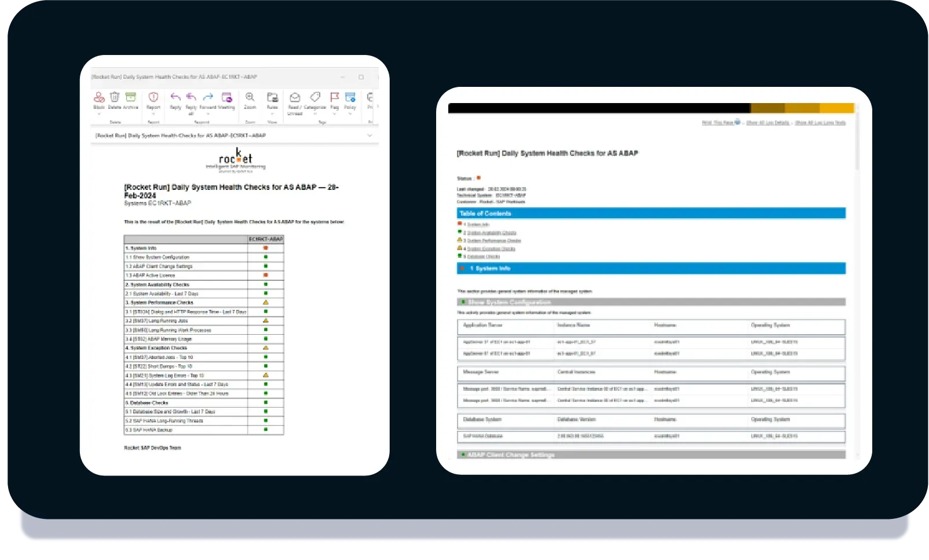Open the Zoom magnifier tool
The image size is (929, 560).
tap(250, 97)
